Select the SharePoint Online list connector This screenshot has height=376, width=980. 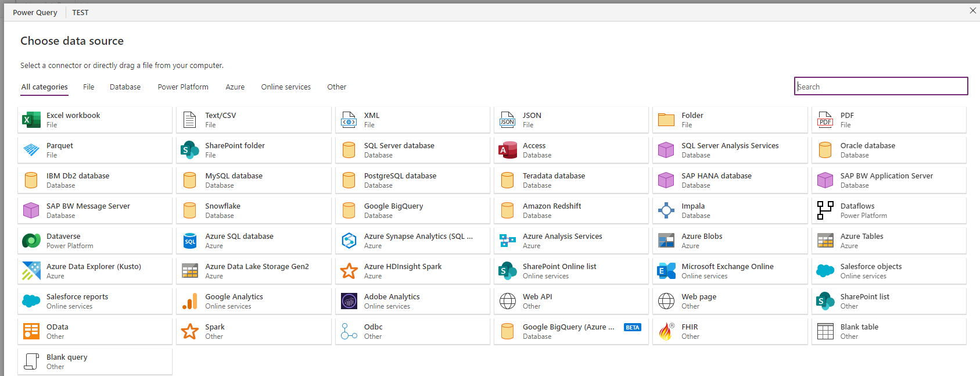[571, 271]
